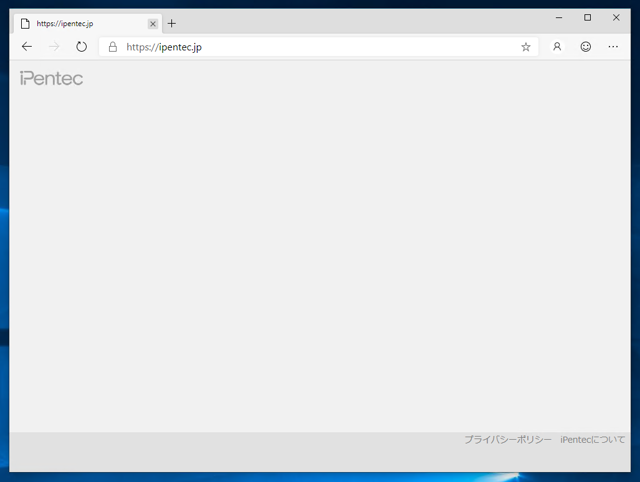Send feedback via the smiley icon

click(586, 47)
